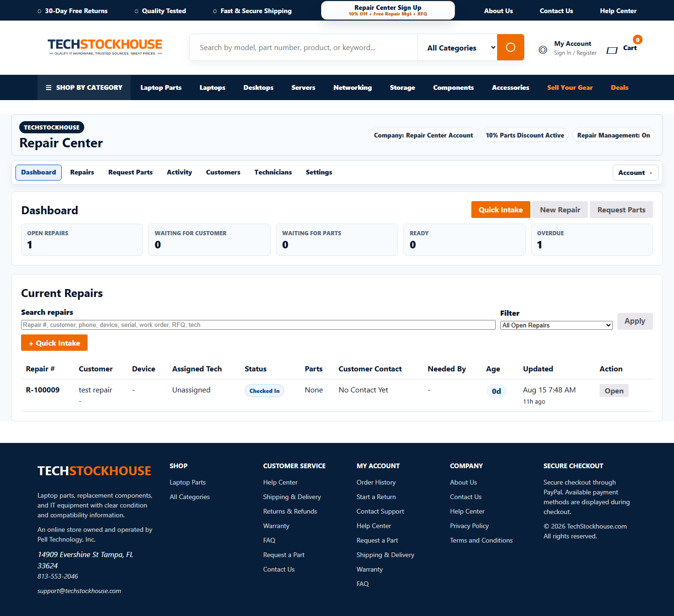This screenshot has width=674, height=616.
Task: Click the gray Request Parts button
Action: (x=621, y=210)
